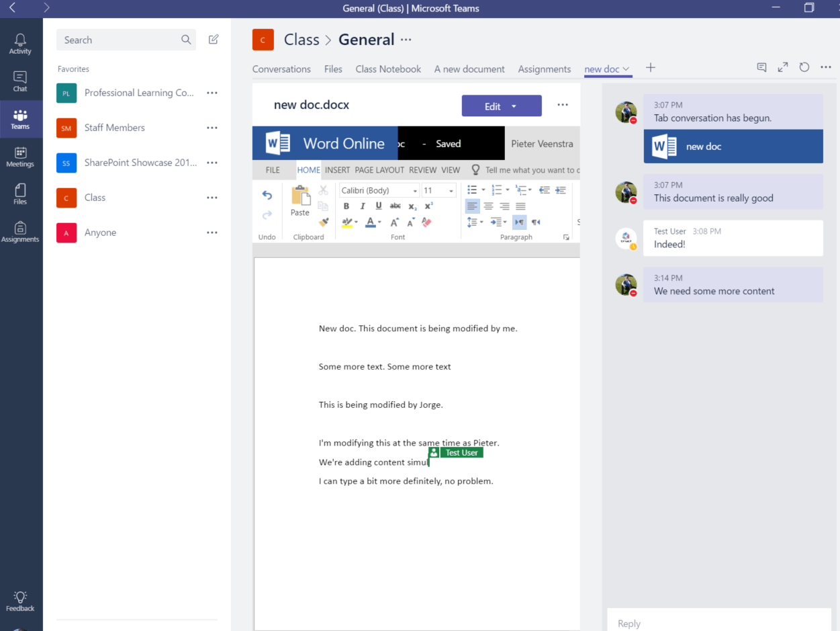Open the REVIEW ribbon tab
This screenshot has height=631, width=840.
tap(423, 170)
